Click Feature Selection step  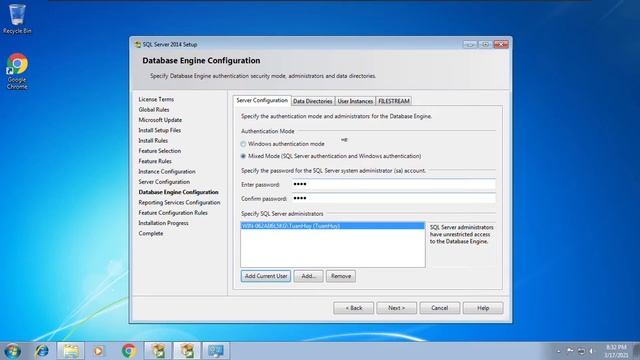point(159,151)
